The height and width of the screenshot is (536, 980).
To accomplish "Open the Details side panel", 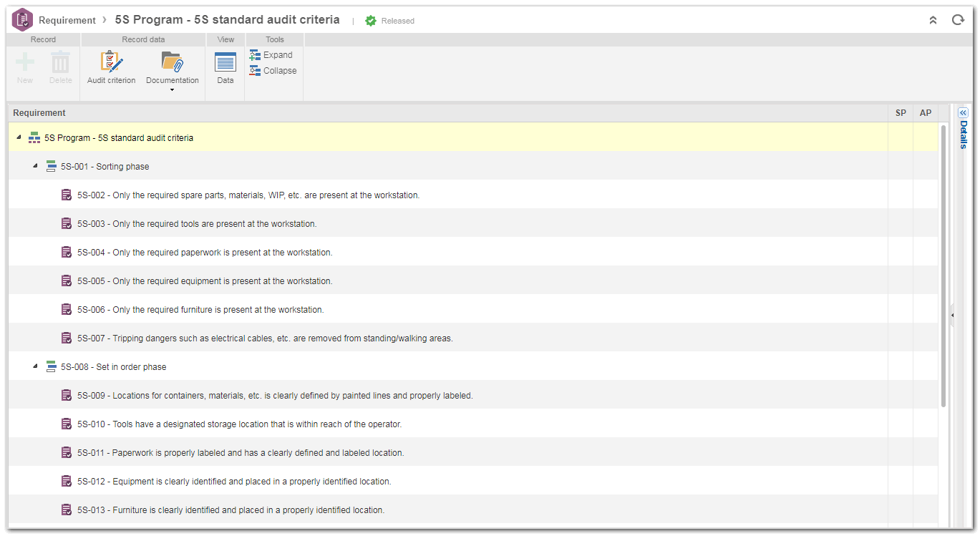I will point(963,128).
